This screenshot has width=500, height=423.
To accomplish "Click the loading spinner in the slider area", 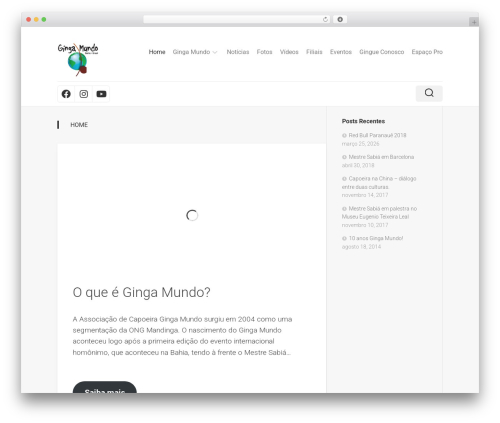I will (x=192, y=215).
